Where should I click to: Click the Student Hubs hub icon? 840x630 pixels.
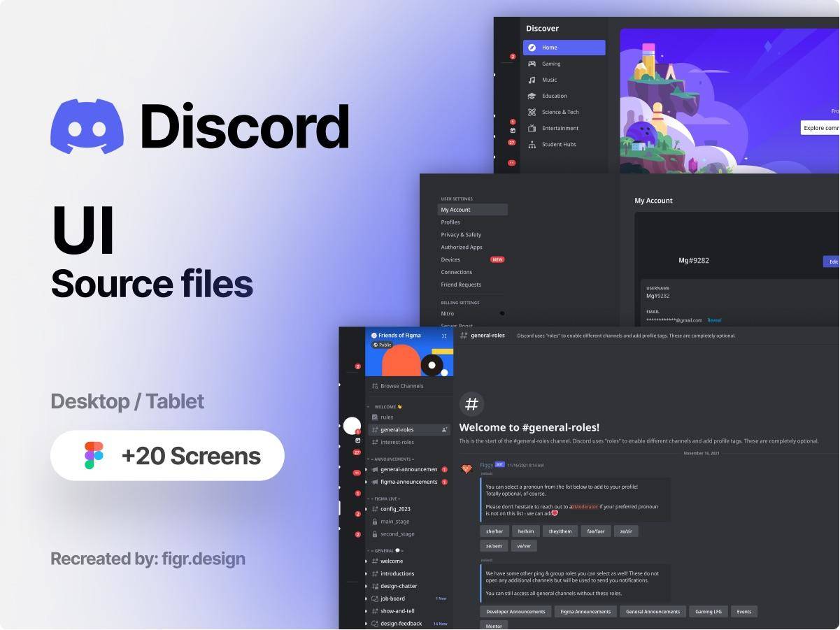[x=532, y=144]
